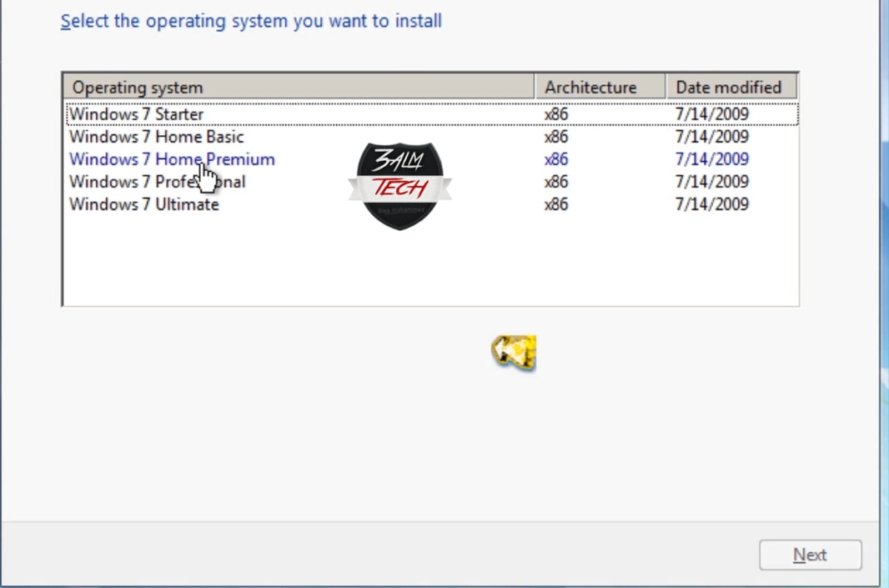Click x86 in Windows 7 Starter row
This screenshot has height=588, width=889.
(556, 114)
